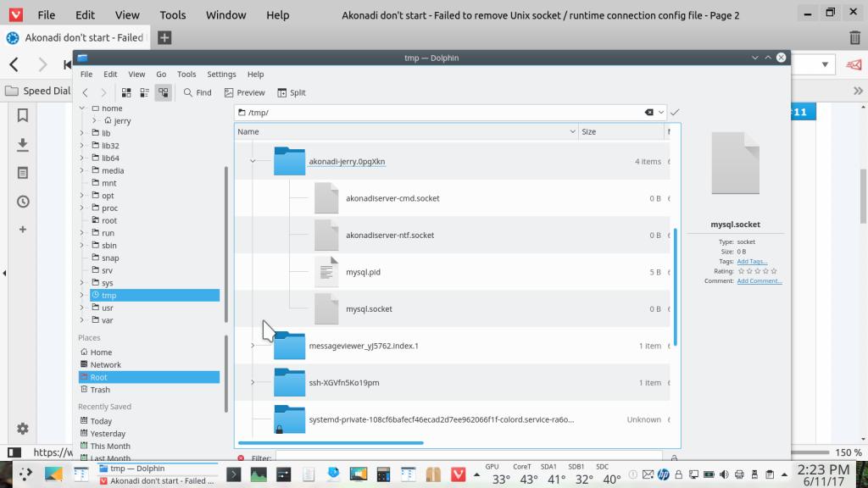Screen dimensions: 868x488
Task: Click the Add Comment link
Action: [759, 280]
